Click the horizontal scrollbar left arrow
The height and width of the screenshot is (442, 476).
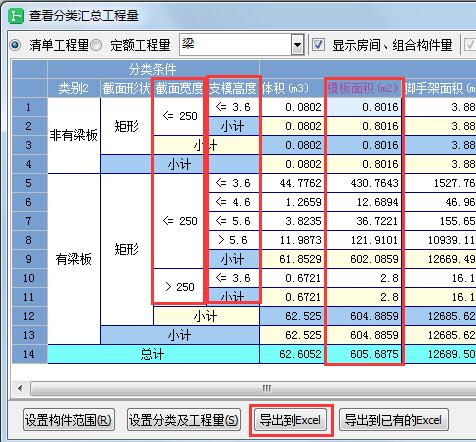point(21,388)
